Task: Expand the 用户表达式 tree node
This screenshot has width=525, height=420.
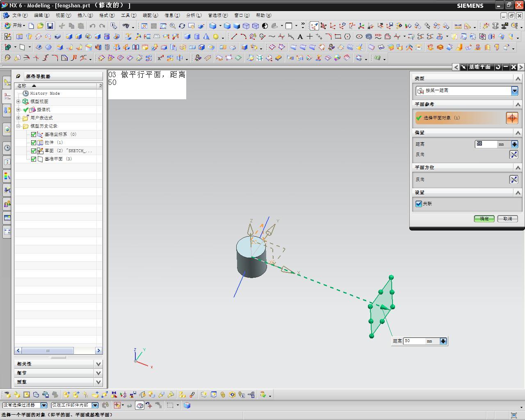Action: tap(18, 118)
